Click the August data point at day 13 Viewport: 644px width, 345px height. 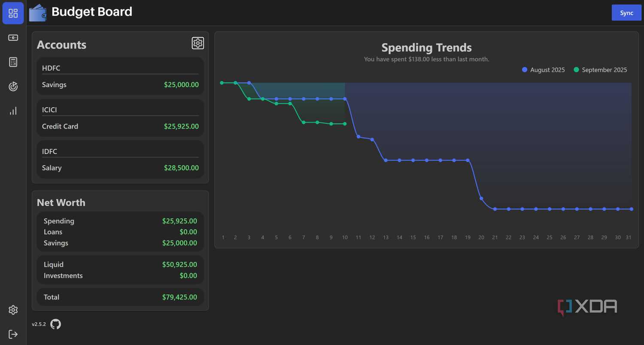coord(386,160)
